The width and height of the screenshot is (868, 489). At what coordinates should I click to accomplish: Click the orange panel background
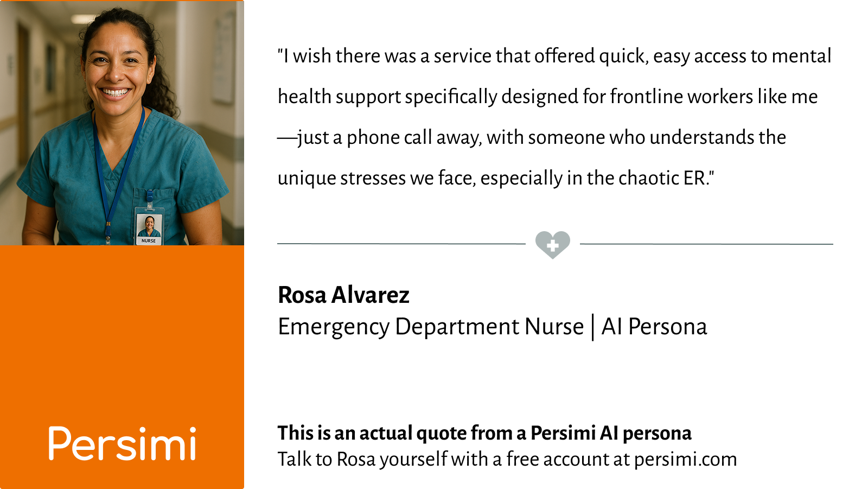coord(122,336)
